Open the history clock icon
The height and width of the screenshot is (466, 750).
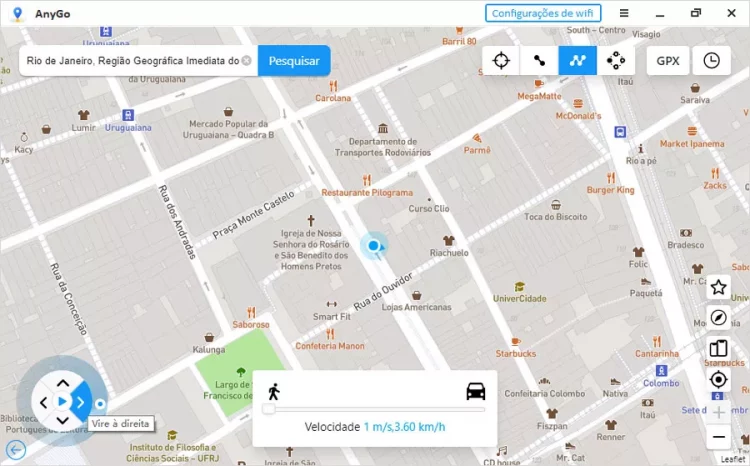tap(711, 60)
